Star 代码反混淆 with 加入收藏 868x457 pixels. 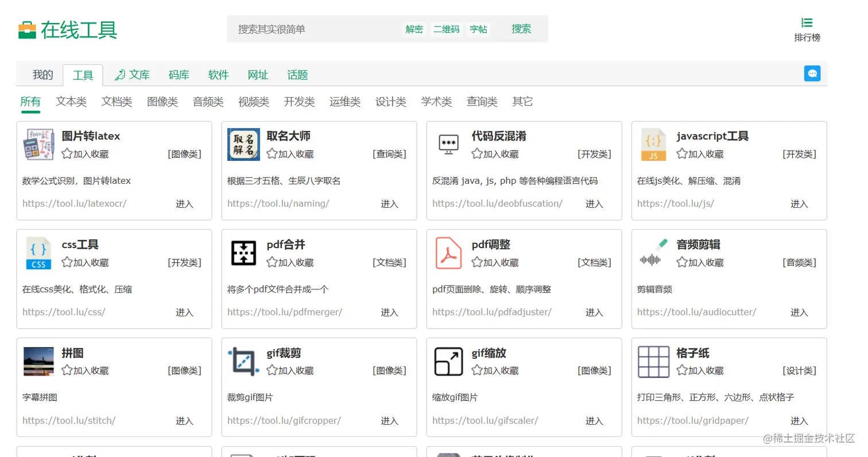[495, 154]
